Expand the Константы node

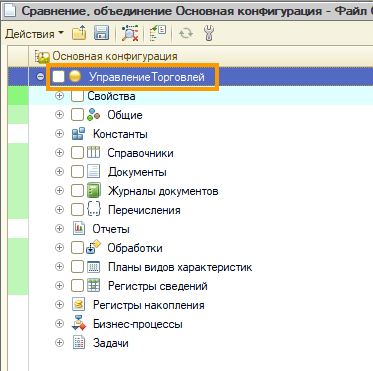tap(59, 134)
